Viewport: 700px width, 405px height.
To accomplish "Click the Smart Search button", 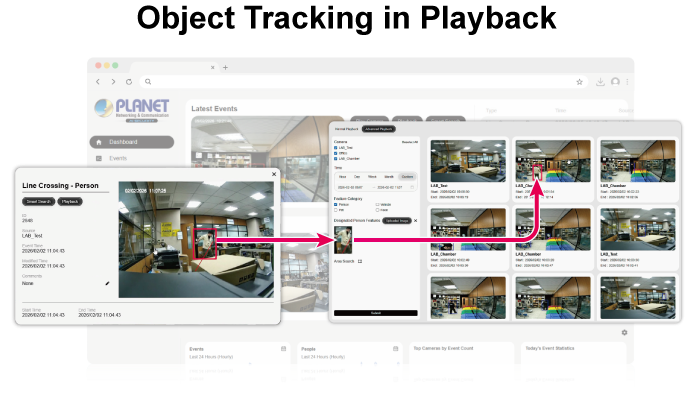I will click(37, 201).
